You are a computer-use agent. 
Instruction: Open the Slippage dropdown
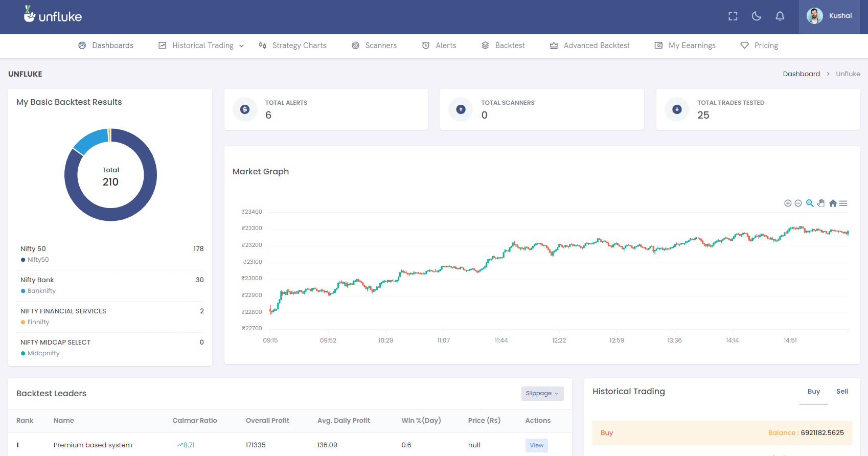(x=542, y=393)
